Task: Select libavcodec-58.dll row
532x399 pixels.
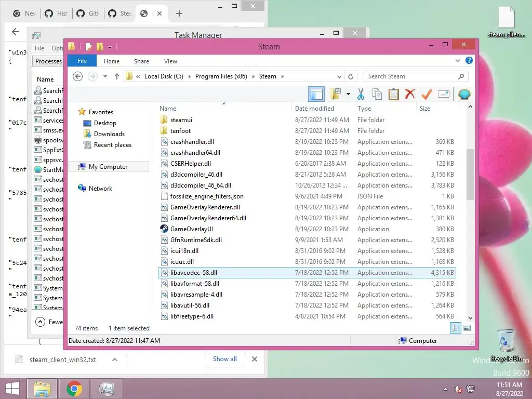Action: pyautogui.click(x=307, y=273)
